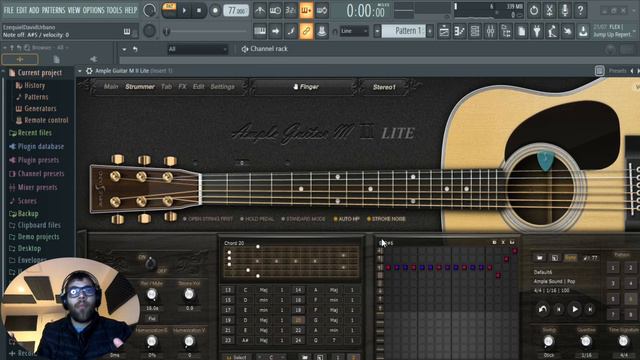Viewport: 640px width, 360px height.
Task: Switch to the Strummer tab
Action: point(140,87)
